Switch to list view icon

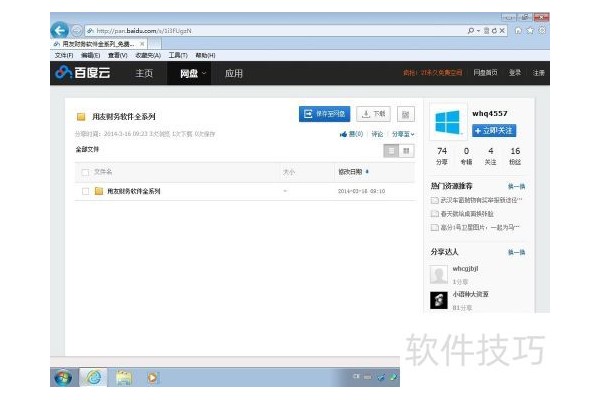(x=391, y=151)
